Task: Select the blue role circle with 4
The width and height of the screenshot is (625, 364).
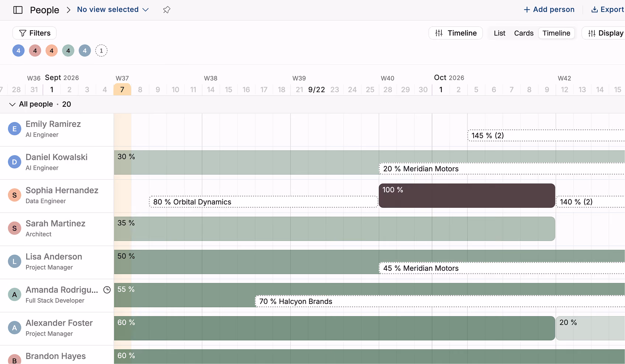Action: [x=18, y=50]
